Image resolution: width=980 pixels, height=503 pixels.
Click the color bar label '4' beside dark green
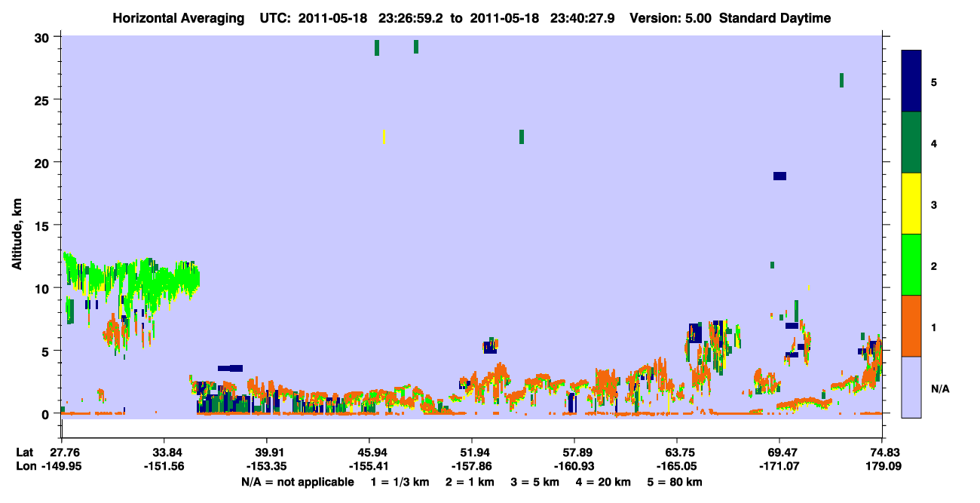click(x=933, y=143)
